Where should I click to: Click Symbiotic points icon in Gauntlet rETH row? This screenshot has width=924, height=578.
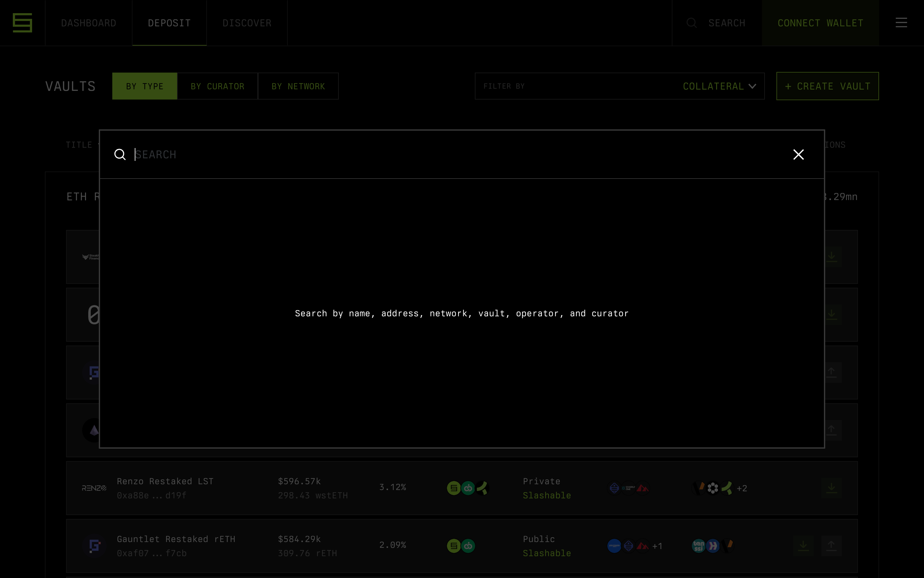(454, 546)
